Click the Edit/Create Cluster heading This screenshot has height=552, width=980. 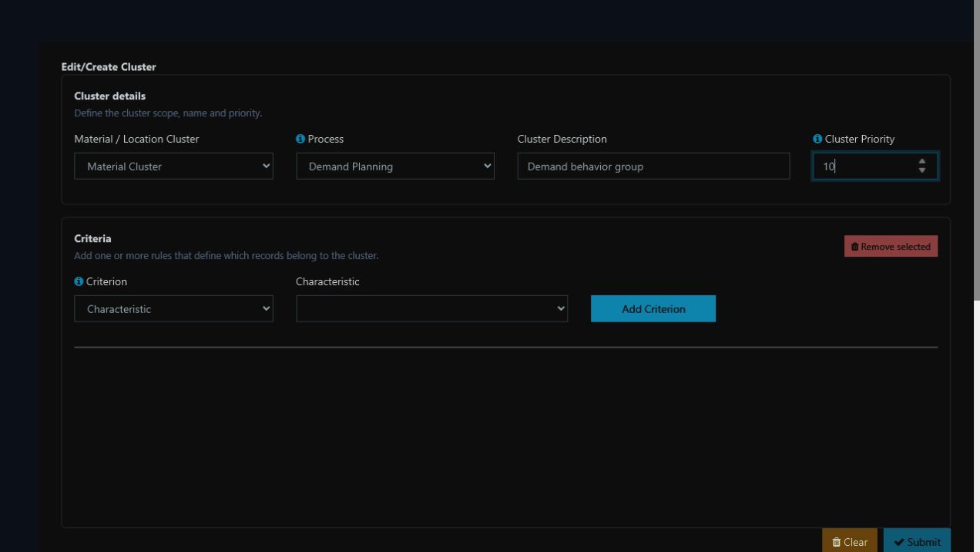tap(109, 67)
